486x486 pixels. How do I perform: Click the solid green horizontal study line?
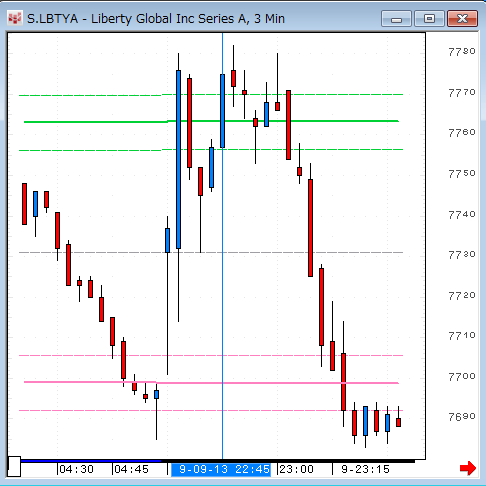(x=211, y=121)
